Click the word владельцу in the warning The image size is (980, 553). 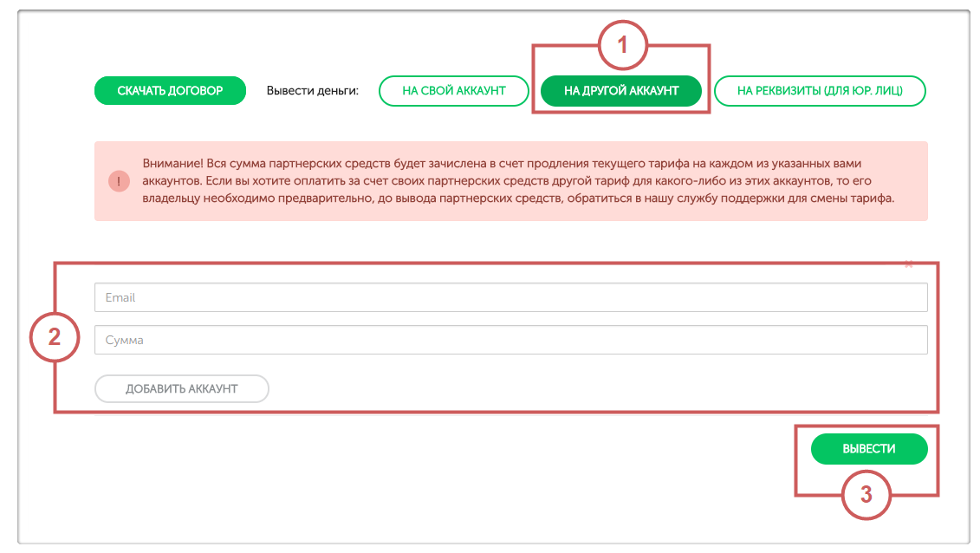[170, 198]
